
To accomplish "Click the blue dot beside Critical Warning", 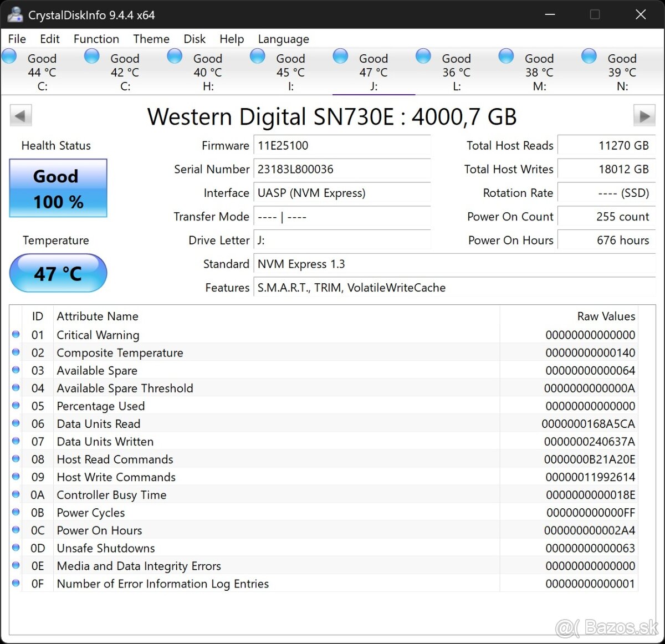I will 16,334.
